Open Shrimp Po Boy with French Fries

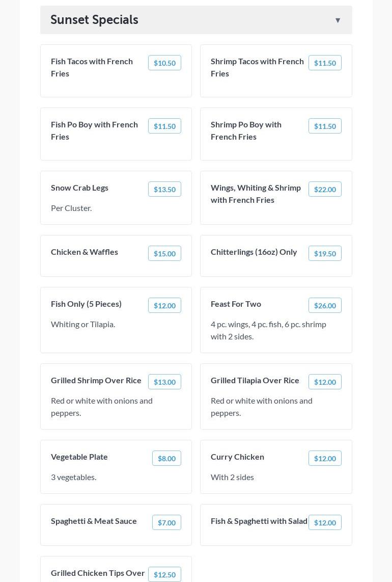click(246, 130)
